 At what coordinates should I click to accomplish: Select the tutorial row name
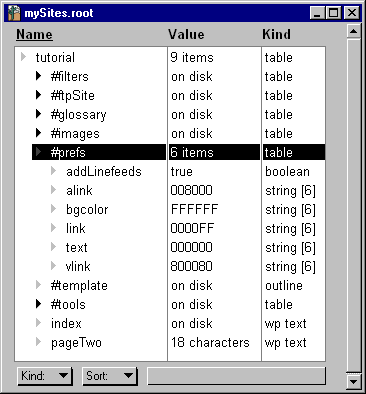[x=55, y=57]
